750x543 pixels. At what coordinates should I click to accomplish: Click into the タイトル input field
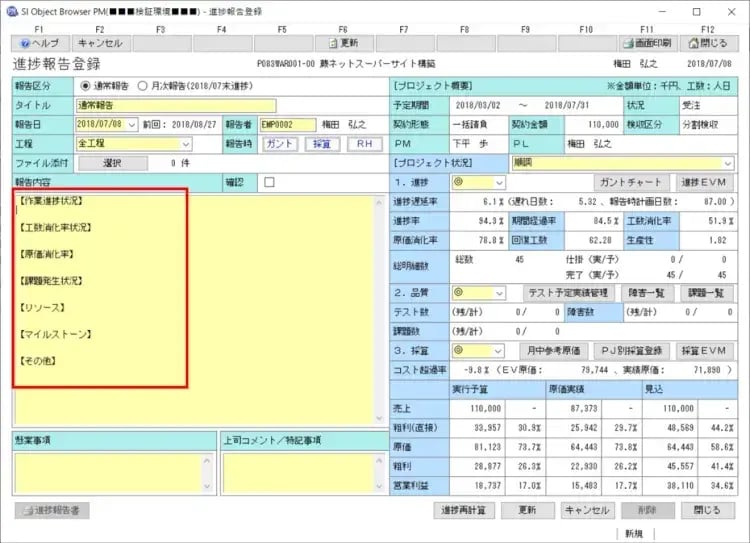[x=174, y=105]
